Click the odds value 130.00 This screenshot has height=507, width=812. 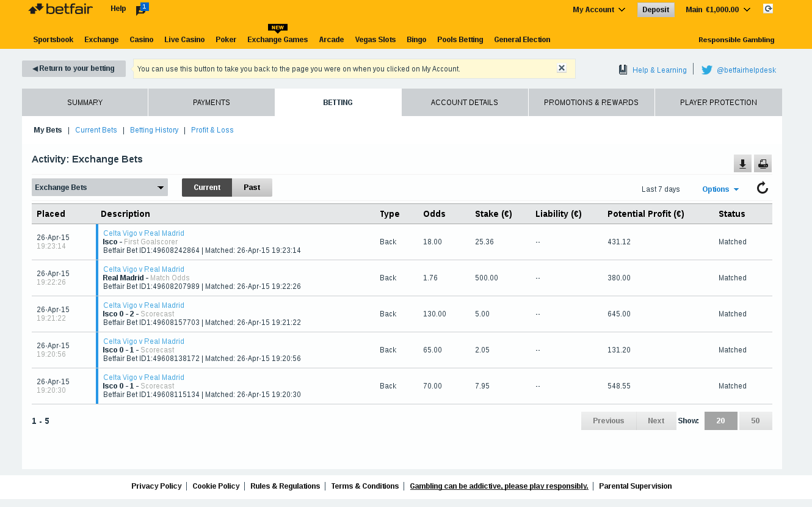(435, 314)
